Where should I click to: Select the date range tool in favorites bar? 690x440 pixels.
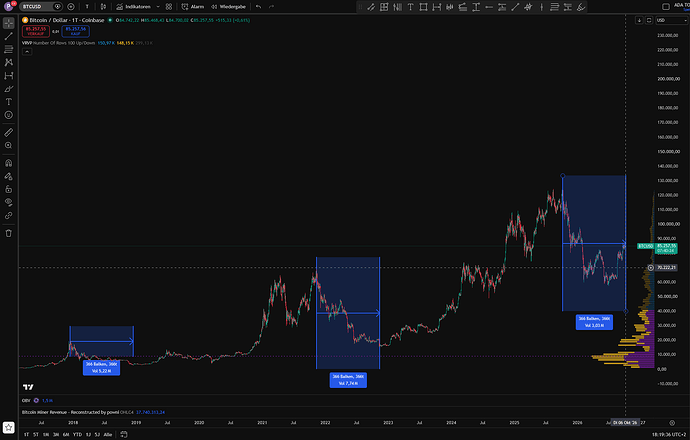(x=437, y=7)
